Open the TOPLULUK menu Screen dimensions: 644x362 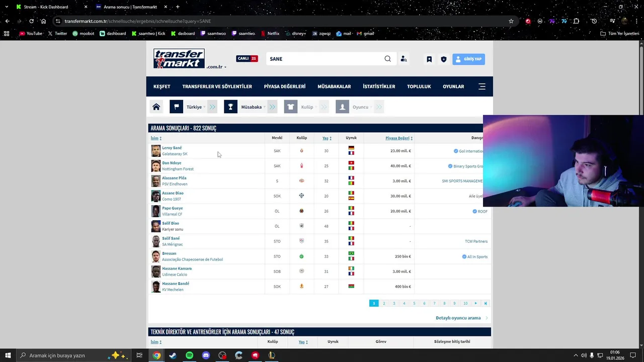coord(419,86)
